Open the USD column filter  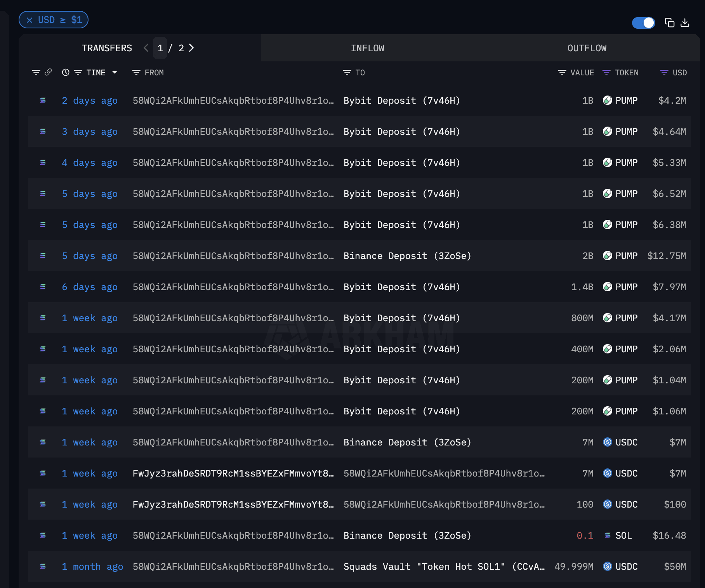point(664,73)
